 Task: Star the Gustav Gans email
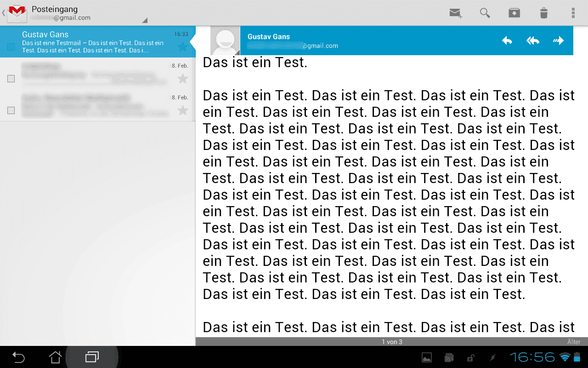click(x=182, y=47)
